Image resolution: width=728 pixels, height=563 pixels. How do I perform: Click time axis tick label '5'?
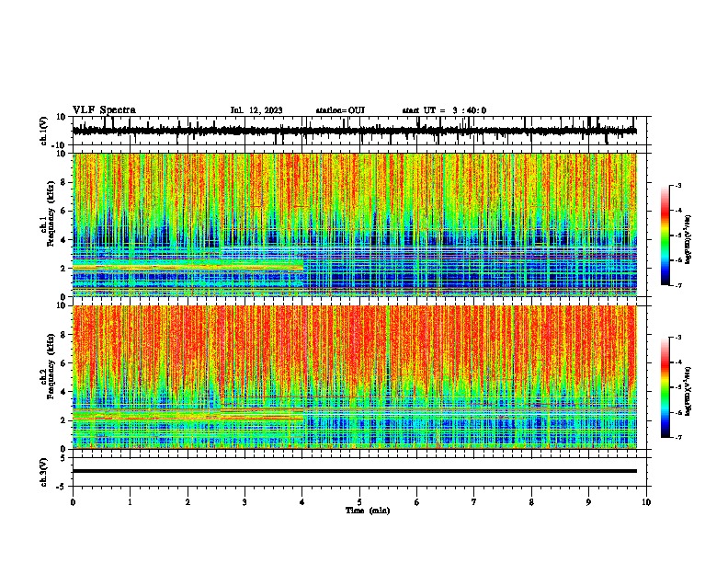[x=359, y=502]
